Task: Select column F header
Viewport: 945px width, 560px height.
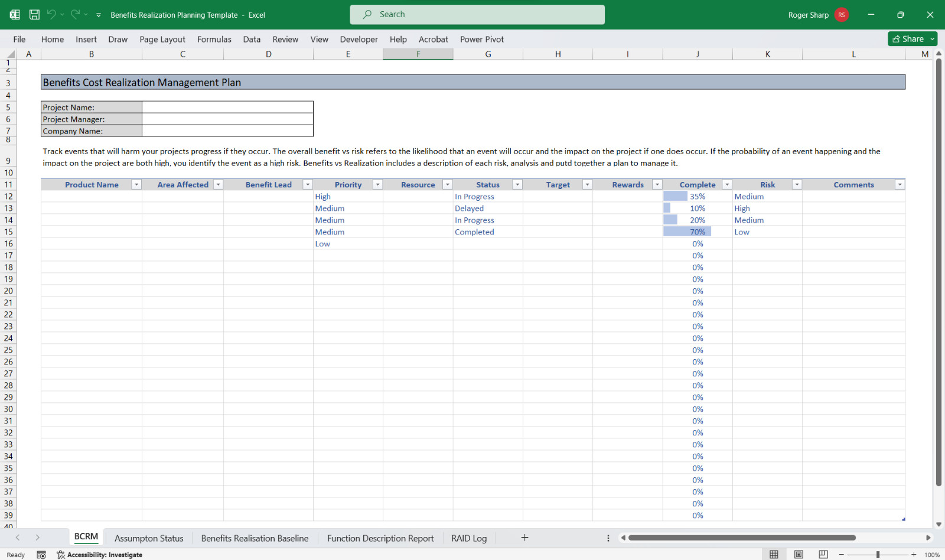Action: click(x=418, y=54)
